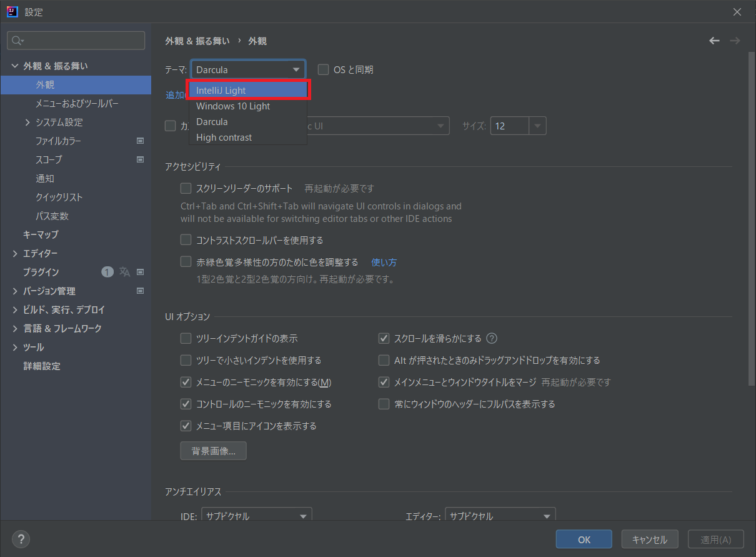Click the font size value field 12
Viewport: 756px width, 557px height.
pos(510,126)
